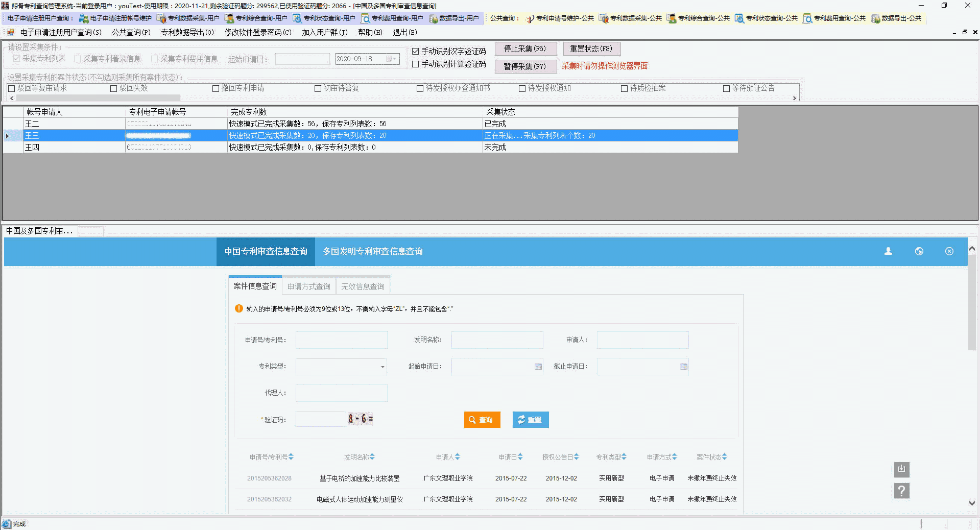980x530 pixels.
Task: Disable 手动识别汉字验证码 checkbox
Action: [416, 51]
